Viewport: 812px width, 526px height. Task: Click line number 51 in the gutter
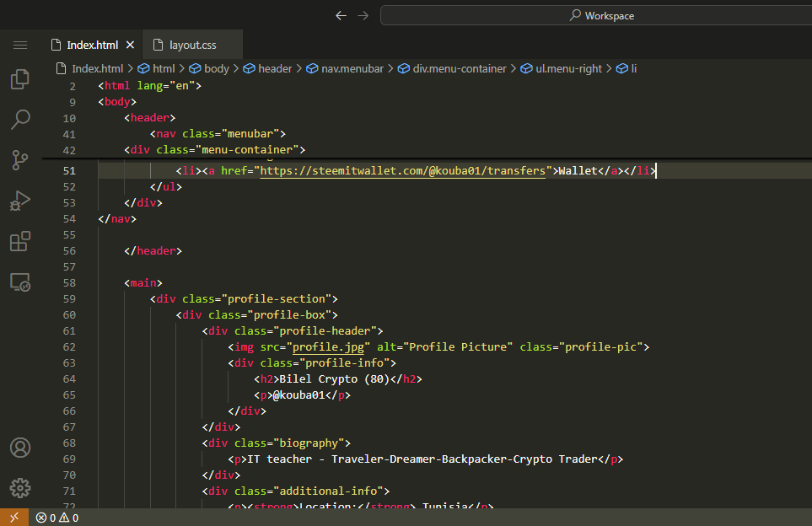click(x=69, y=171)
